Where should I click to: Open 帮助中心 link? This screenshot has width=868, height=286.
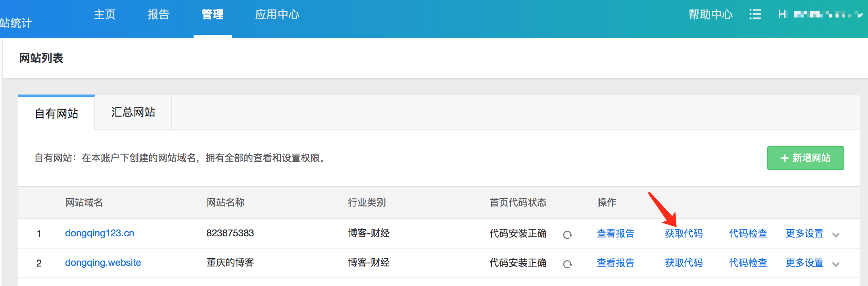[711, 15]
